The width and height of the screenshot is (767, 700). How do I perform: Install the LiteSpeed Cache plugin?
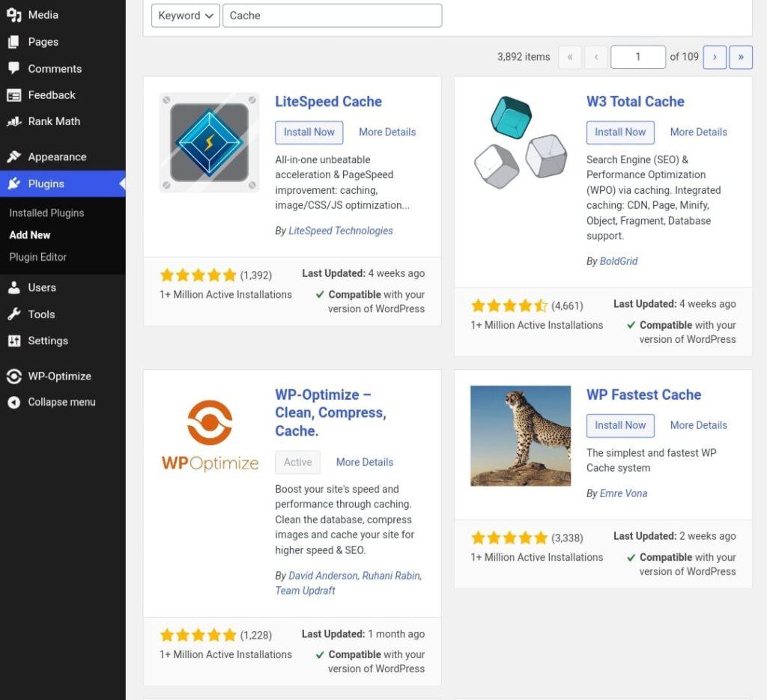309,133
